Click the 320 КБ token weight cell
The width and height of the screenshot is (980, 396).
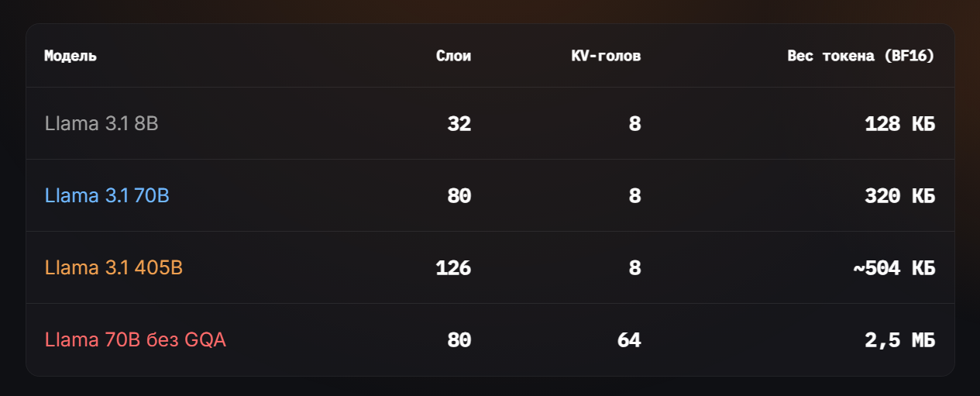pos(899,195)
